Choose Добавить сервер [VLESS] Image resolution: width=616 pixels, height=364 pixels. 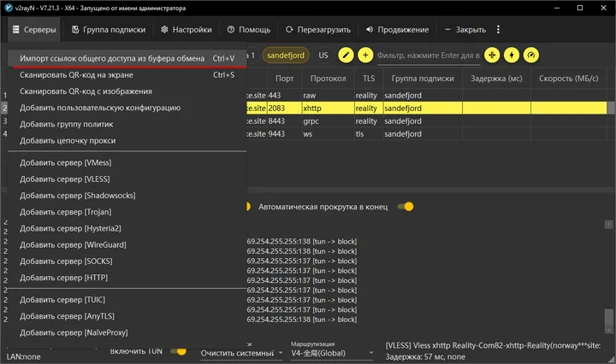(x=127, y=179)
